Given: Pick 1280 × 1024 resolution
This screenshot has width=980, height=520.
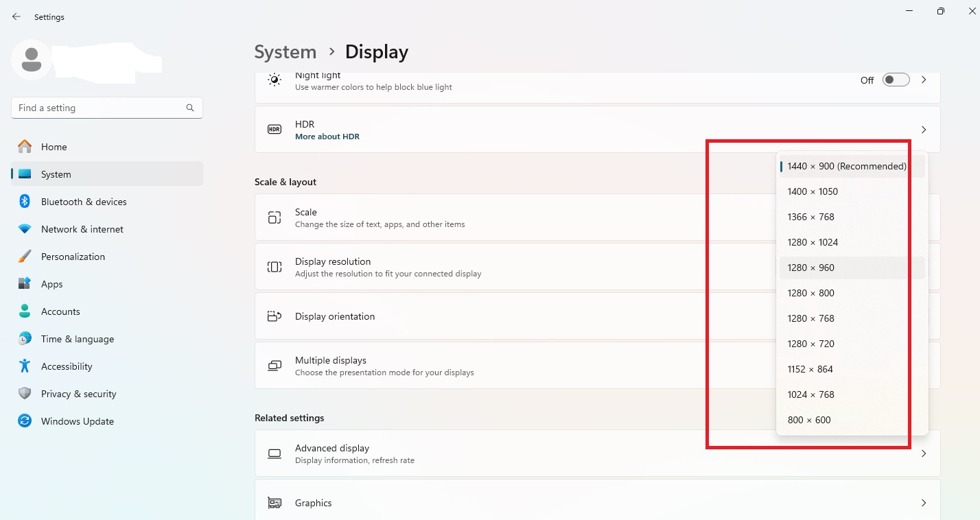Looking at the screenshot, I should [852, 242].
